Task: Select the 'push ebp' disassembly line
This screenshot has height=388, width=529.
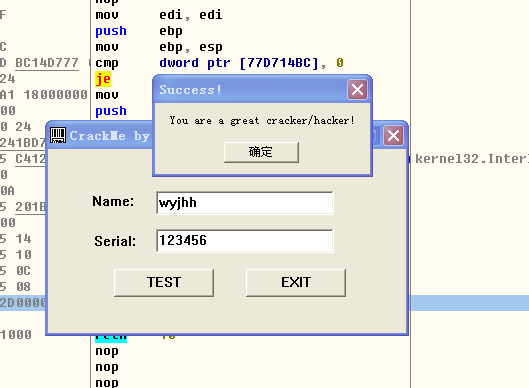Action: 139,31
